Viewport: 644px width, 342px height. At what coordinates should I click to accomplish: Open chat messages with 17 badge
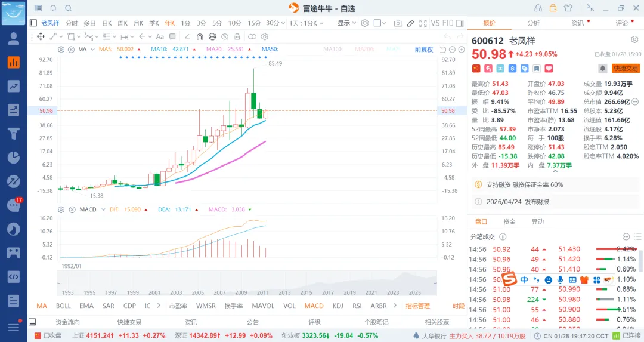14,205
